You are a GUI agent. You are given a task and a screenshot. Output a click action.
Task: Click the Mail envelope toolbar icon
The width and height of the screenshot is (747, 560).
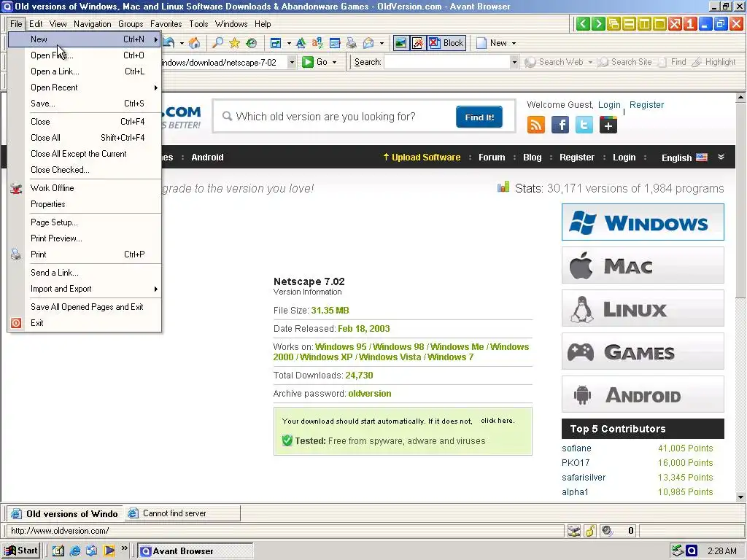pyautogui.click(x=368, y=43)
